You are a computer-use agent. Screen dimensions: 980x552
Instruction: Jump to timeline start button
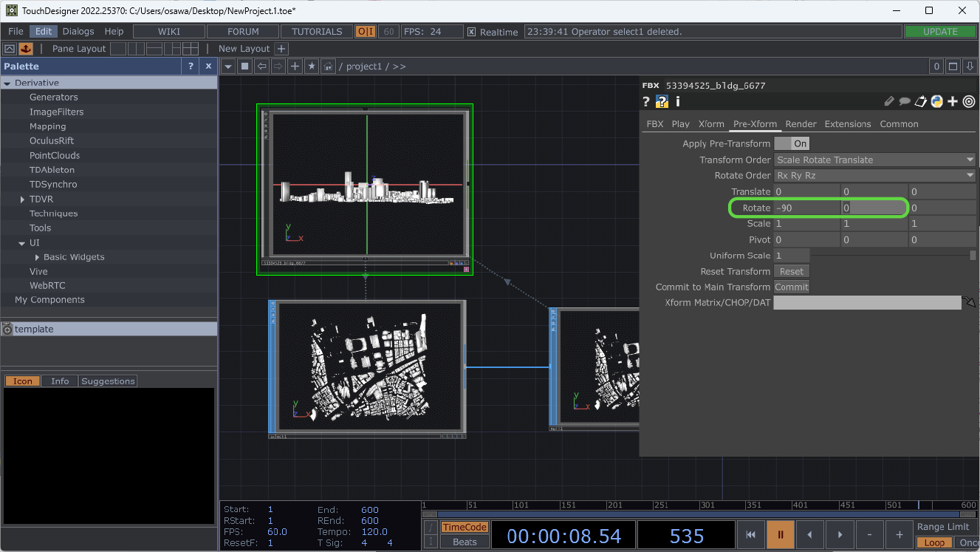click(x=750, y=534)
